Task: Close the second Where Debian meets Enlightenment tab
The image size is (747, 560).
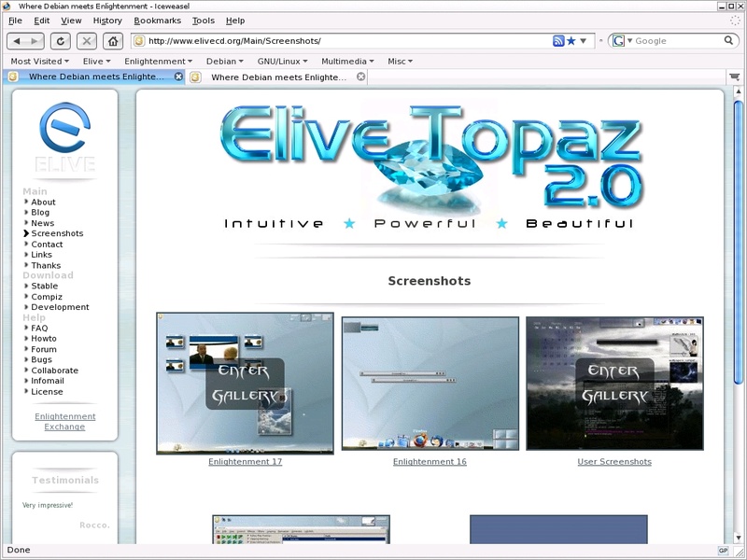Action: (x=361, y=77)
